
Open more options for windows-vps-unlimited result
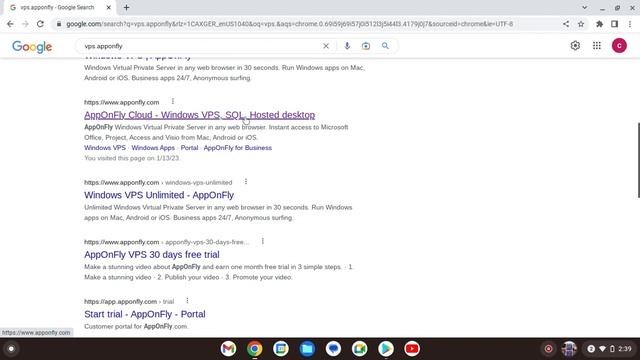tap(246, 182)
